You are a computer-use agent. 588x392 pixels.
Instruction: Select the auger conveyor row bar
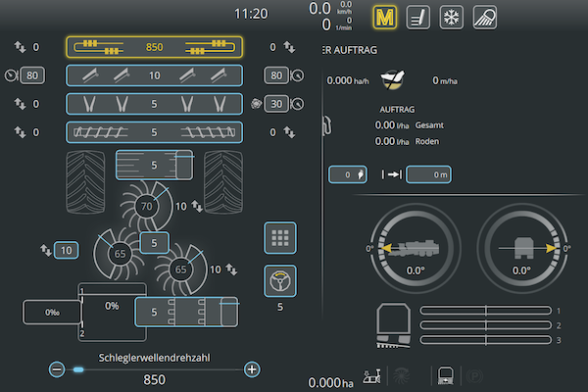(x=154, y=132)
